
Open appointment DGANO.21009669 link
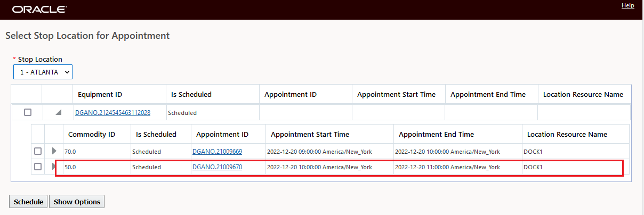pyautogui.click(x=217, y=152)
